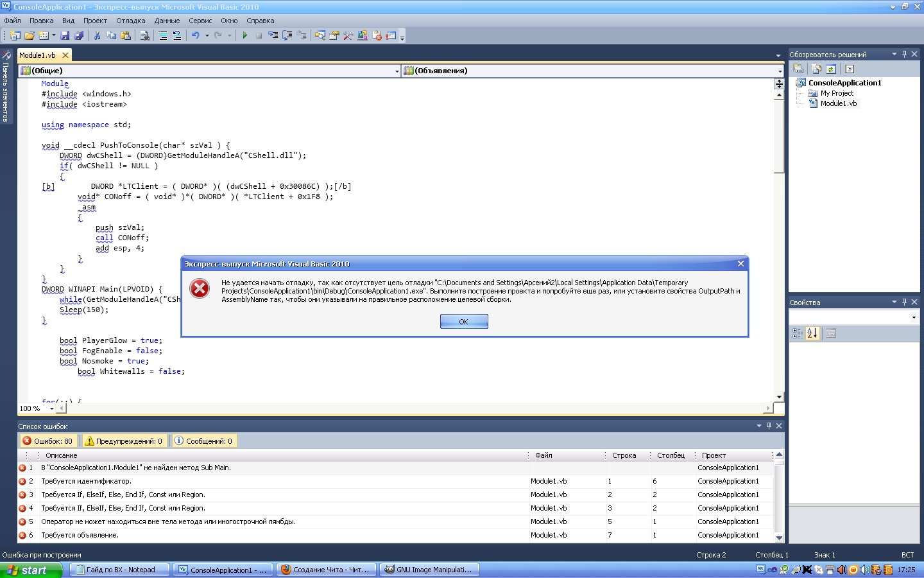Toggle auto-hide pin on Error List panel
924x578 pixels.
coord(769,426)
